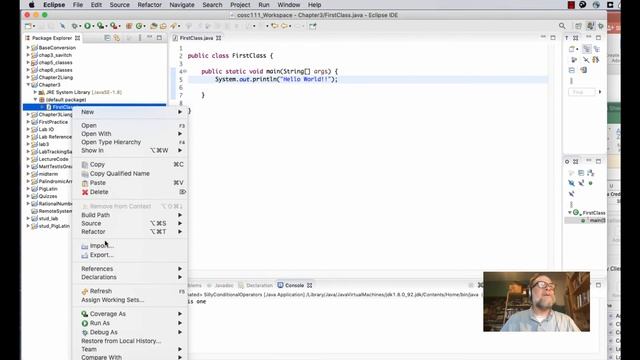Image resolution: width=640 pixels, height=360 pixels.
Task: Click the Pin Editor icon in the toolbar
Action: 313,26
